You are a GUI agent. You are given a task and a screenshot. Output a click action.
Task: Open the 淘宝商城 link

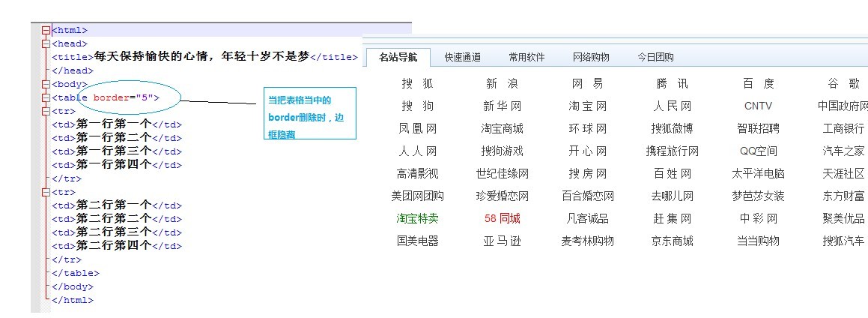click(502, 128)
